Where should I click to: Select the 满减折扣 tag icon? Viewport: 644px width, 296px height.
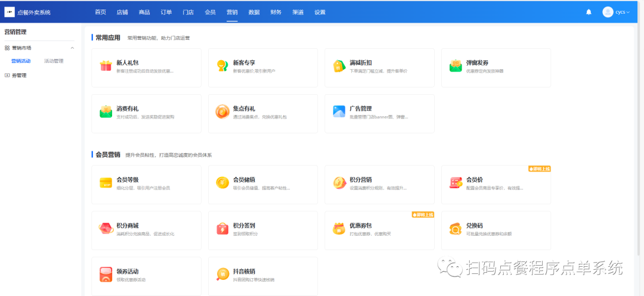(339, 66)
